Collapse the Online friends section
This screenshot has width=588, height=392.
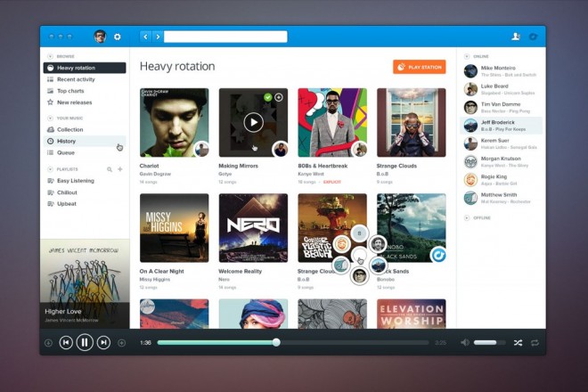tap(467, 56)
